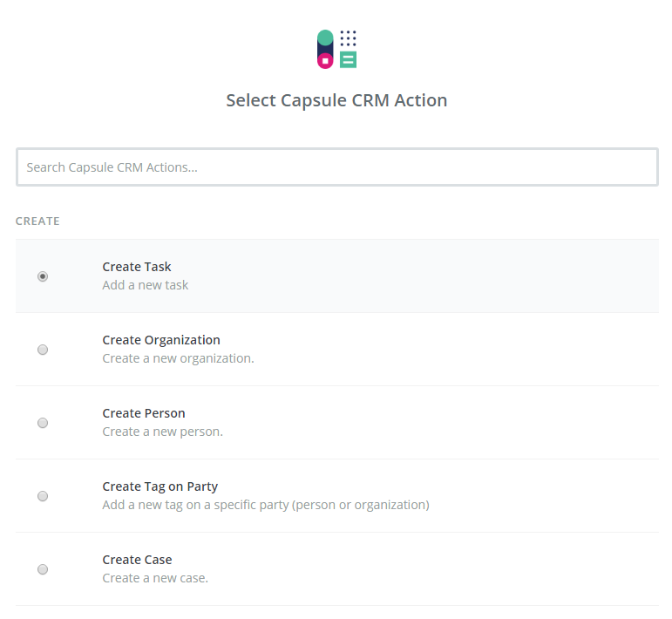Image resolution: width=672 pixels, height=619 pixels.
Task: Open the Create Person option label
Action: pos(144,413)
